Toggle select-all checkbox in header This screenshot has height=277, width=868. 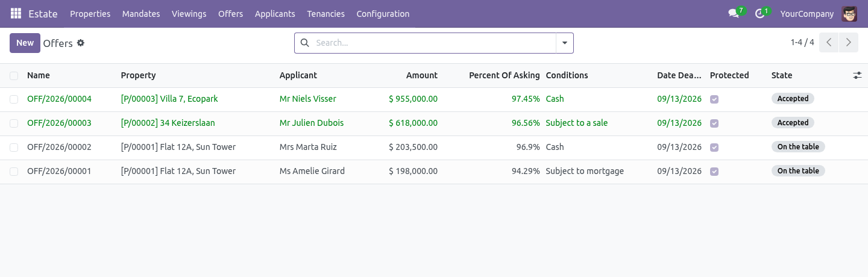[x=14, y=75]
